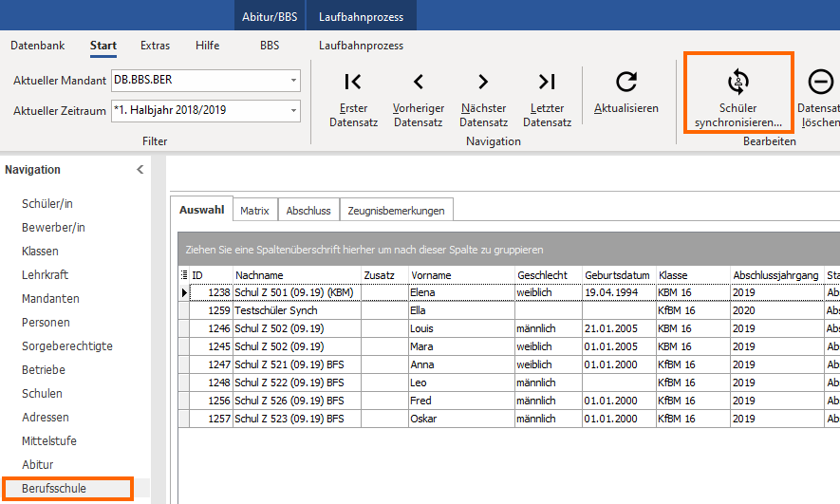
Task: Open the column chooser icon left of the ID header
Action: tap(184, 274)
